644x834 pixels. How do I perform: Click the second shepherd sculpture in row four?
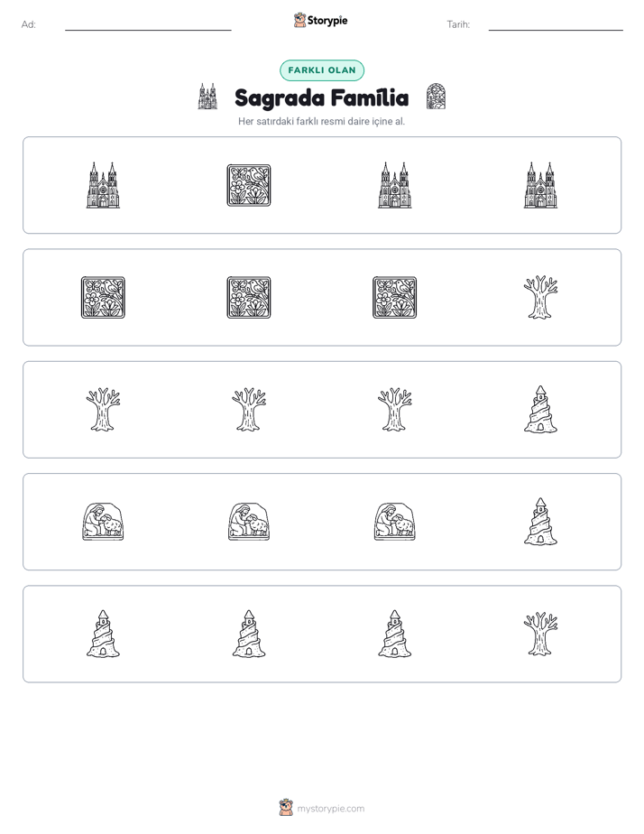[249, 522]
